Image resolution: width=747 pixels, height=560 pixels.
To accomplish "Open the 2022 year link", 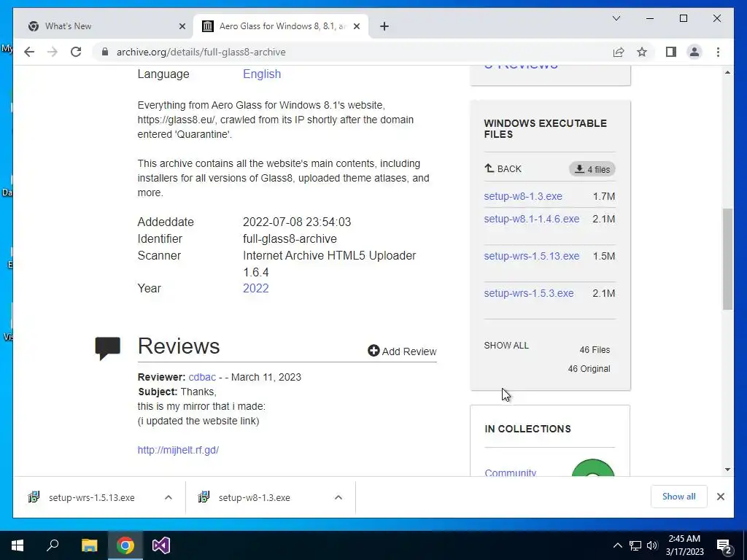I will [x=256, y=288].
